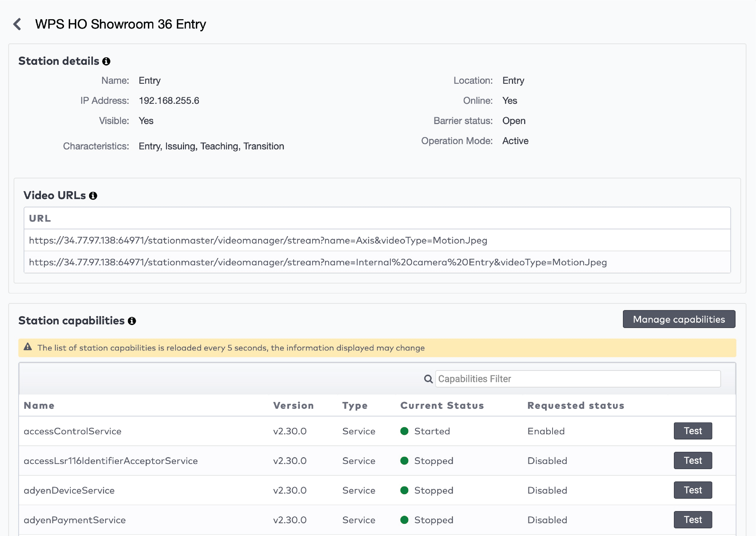Open the Station capabilities info icon
Image resolution: width=756 pixels, height=536 pixels.
pos(132,321)
